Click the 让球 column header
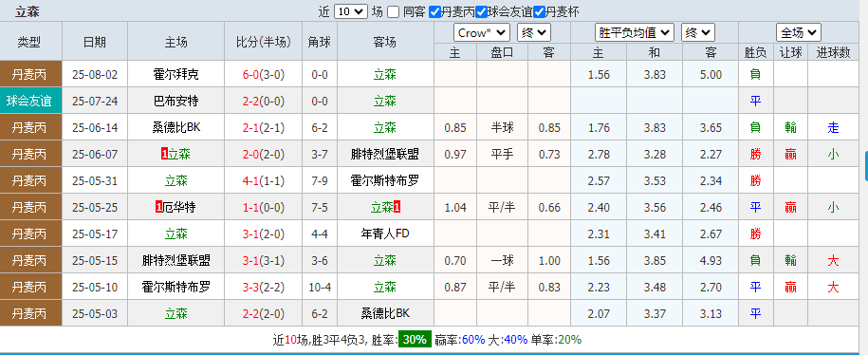 click(790, 52)
